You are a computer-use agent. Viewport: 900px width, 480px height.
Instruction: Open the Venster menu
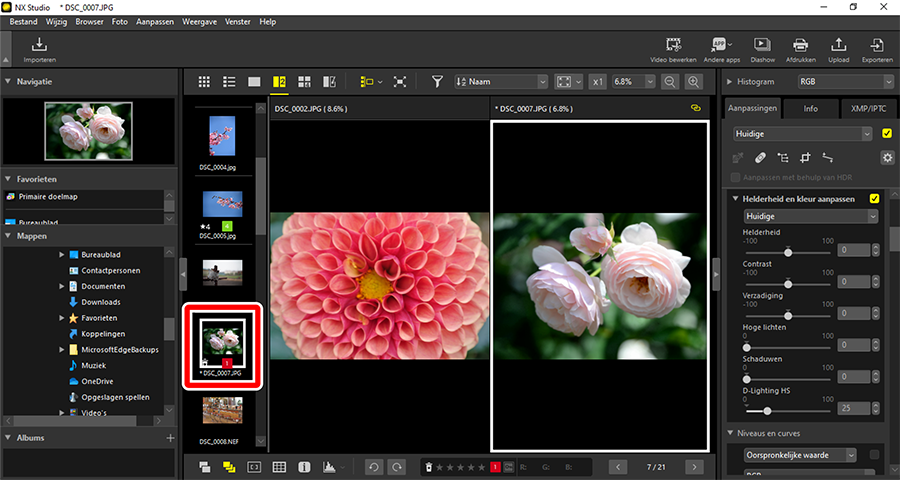pyautogui.click(x=238, y=22)
